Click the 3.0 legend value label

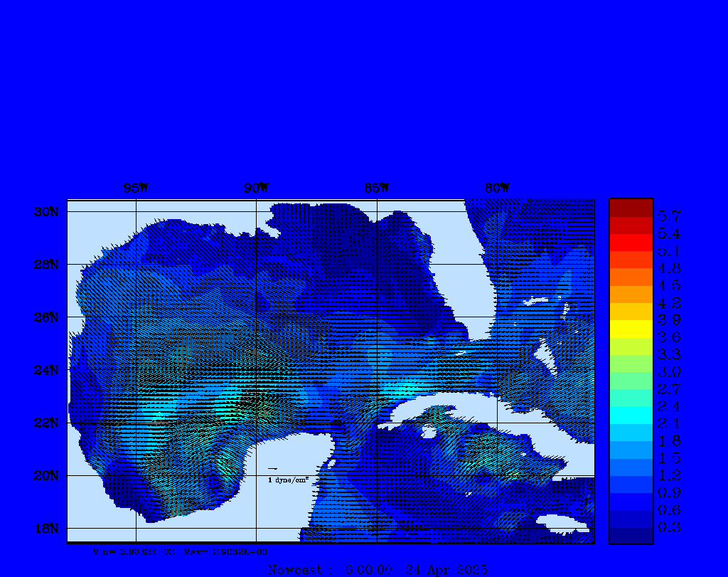coord(669,371)
